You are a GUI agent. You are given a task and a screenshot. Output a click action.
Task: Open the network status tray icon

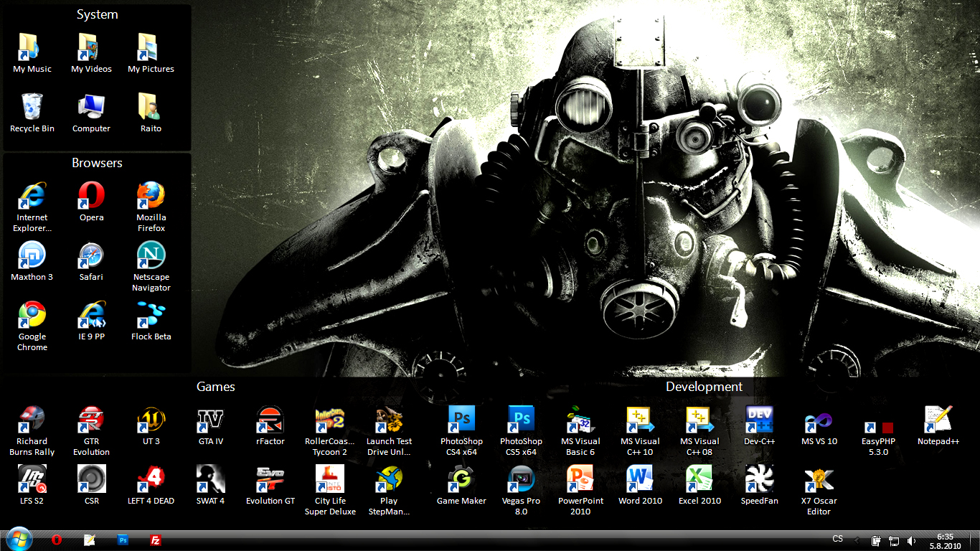pyautogui.click(x=894, y=540)
